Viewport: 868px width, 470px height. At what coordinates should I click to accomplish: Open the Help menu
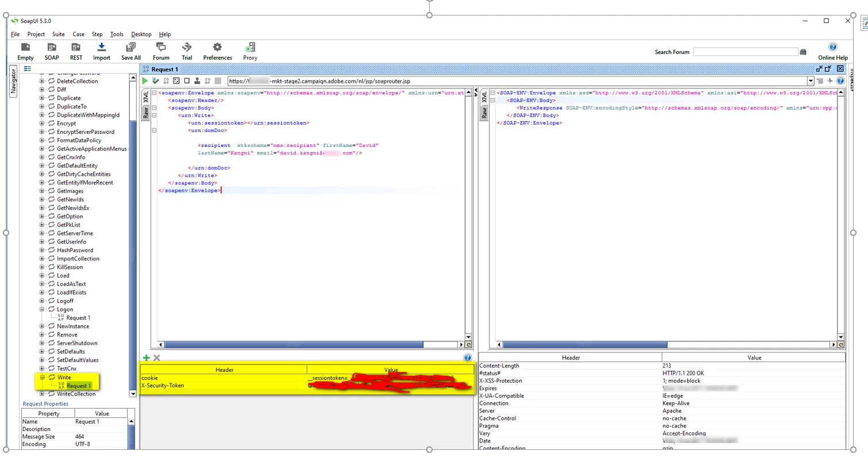click(165, 34)
